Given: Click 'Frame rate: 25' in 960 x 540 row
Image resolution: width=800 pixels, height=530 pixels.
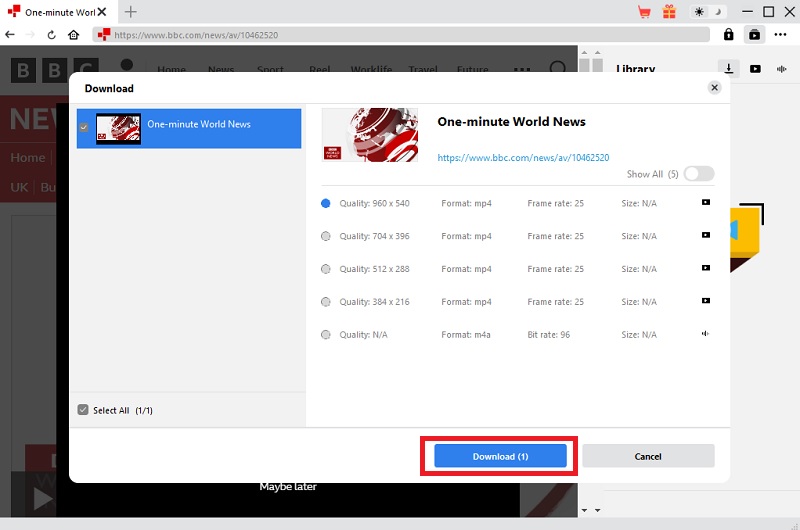Looking at the screenshot, I should tap(556, 204).
